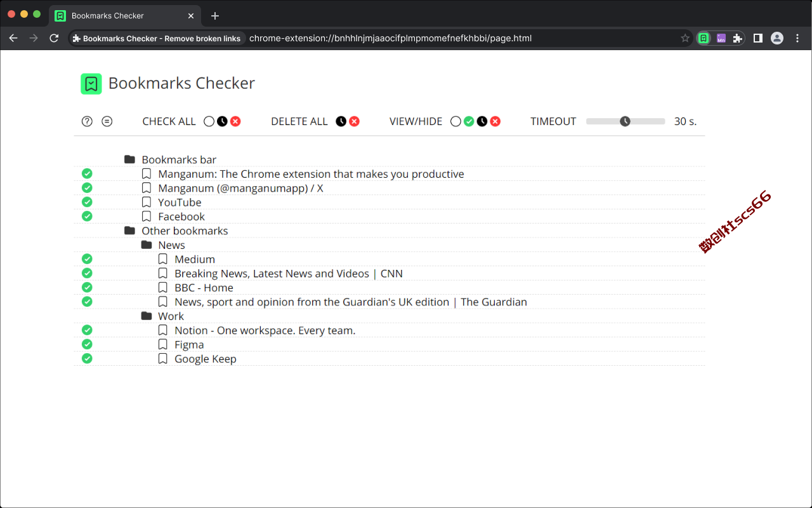The image size is (812, 508).
Task: Click the bookmark icon next to YouTube
Action: (147, 202)
